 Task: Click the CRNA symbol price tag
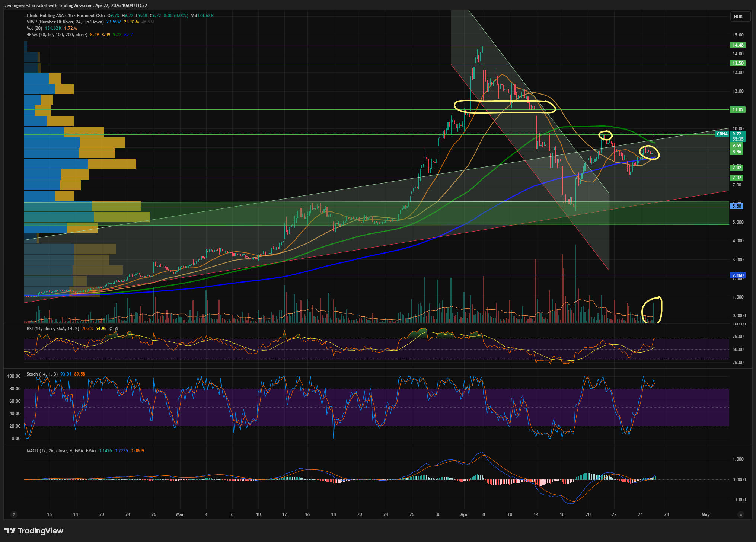click(x=722, y=134)
